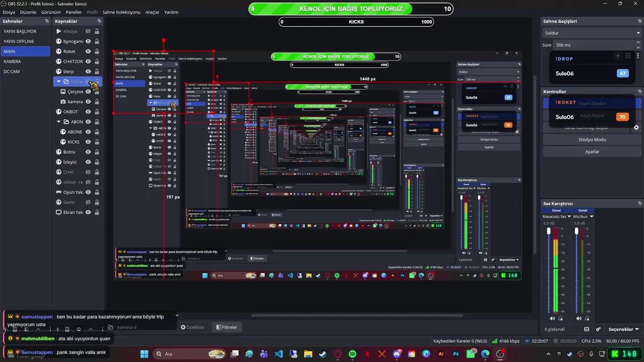
Task: Select the YAYIN BAŞLIYOR scene
Action: pos(26,31)
